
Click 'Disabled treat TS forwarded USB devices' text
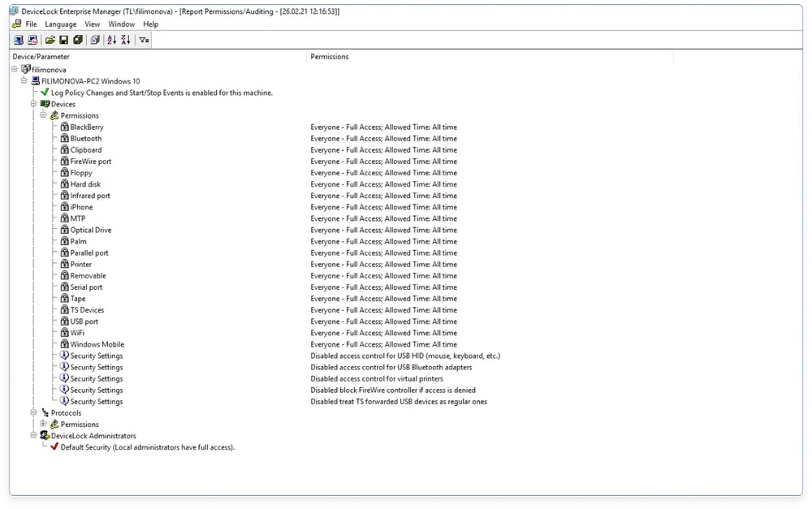tap(398, 401)
